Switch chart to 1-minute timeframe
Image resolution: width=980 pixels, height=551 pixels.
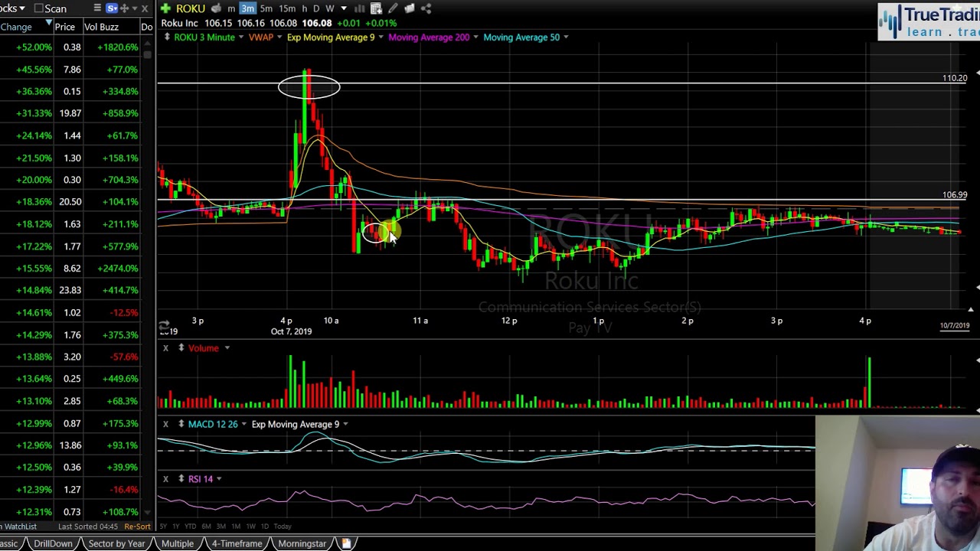tap(231, 8)
